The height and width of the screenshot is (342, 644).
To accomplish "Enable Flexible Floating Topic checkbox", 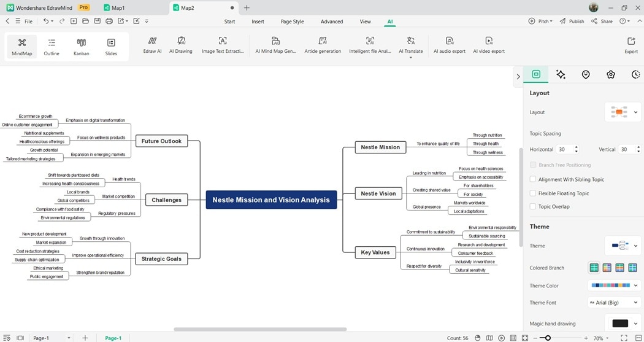I will click(x=533, y=193).
